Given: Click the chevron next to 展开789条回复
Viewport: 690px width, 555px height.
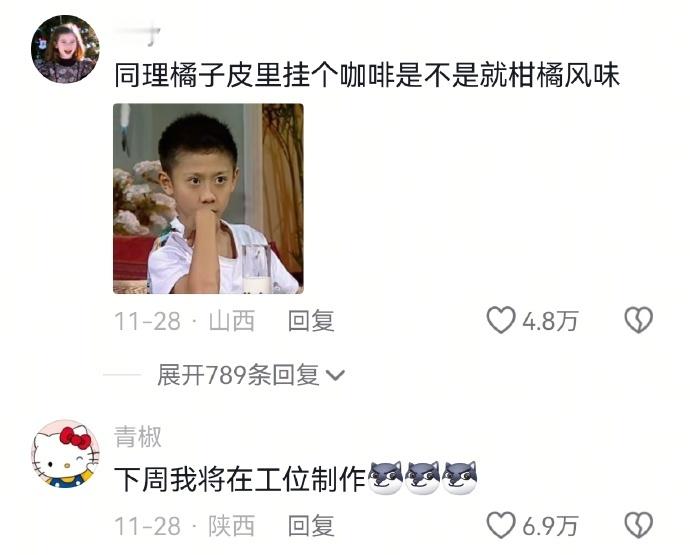Looking at the screenshot, I should click(335, 375).
